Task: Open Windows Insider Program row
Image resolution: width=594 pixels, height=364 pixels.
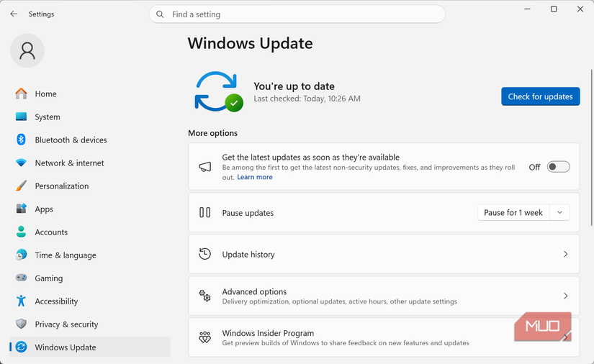Action: [x=384, y=337]
